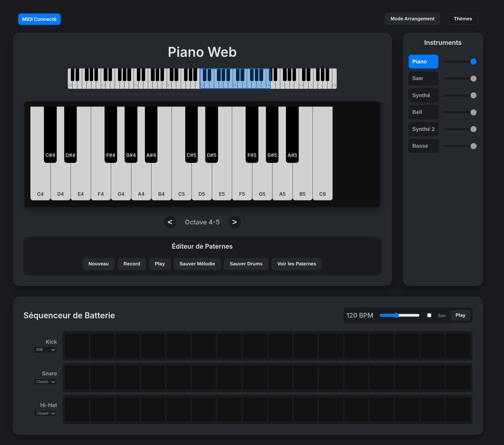Switch to Mode Arrangement
504x445 pixels.
tap(412, 19)
